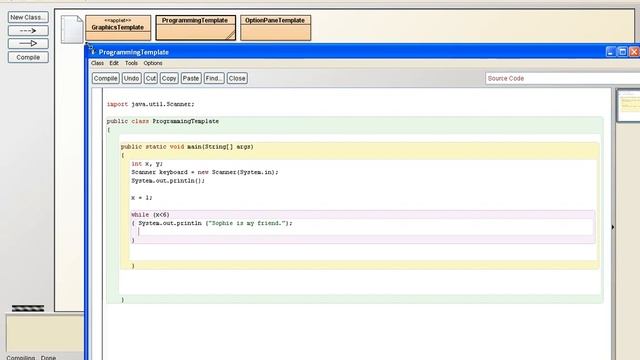Click the Copy toolbar button

169,78
